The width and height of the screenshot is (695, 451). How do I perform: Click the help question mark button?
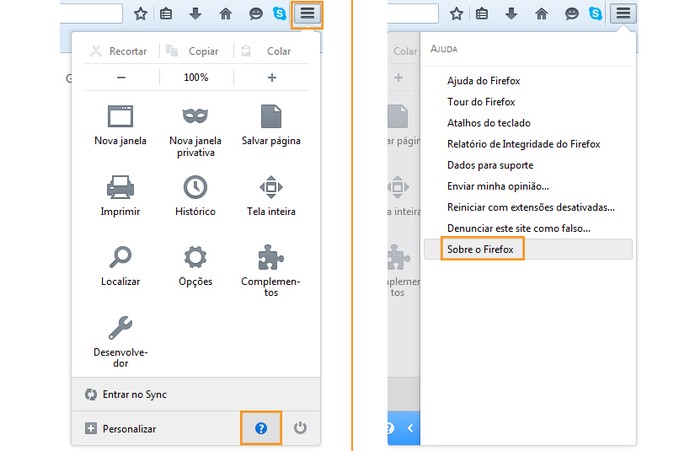point(261,428)
